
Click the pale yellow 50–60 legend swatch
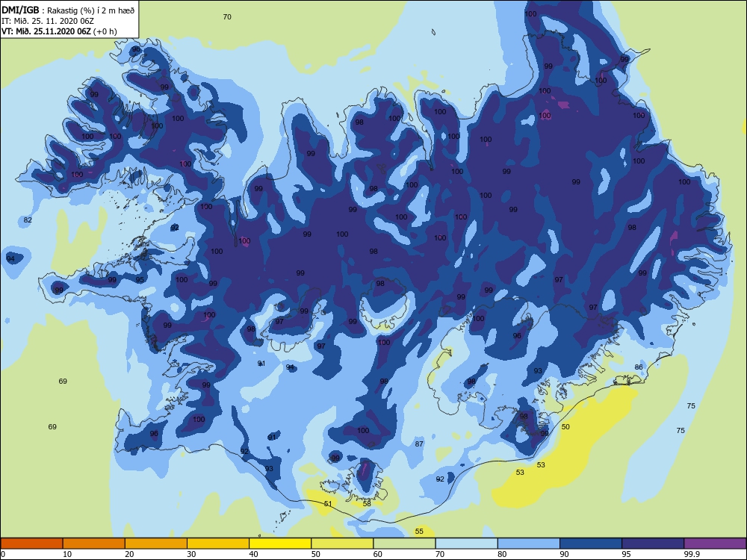click(x=342, y=544)
